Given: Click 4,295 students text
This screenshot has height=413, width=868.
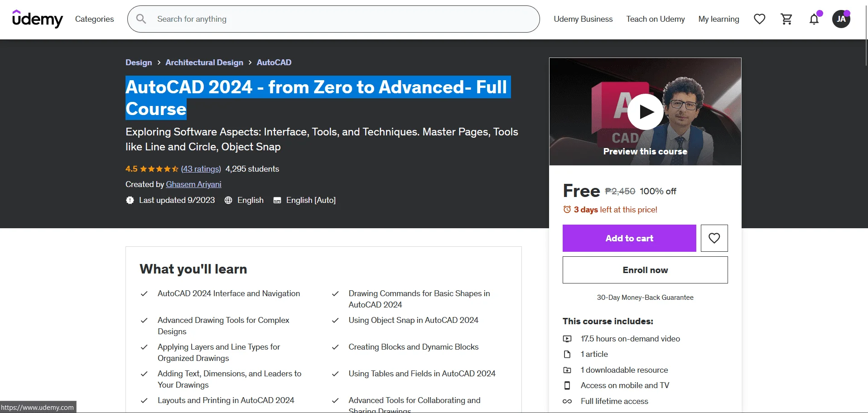Looking at the screenshot, I should pos(252,169).
